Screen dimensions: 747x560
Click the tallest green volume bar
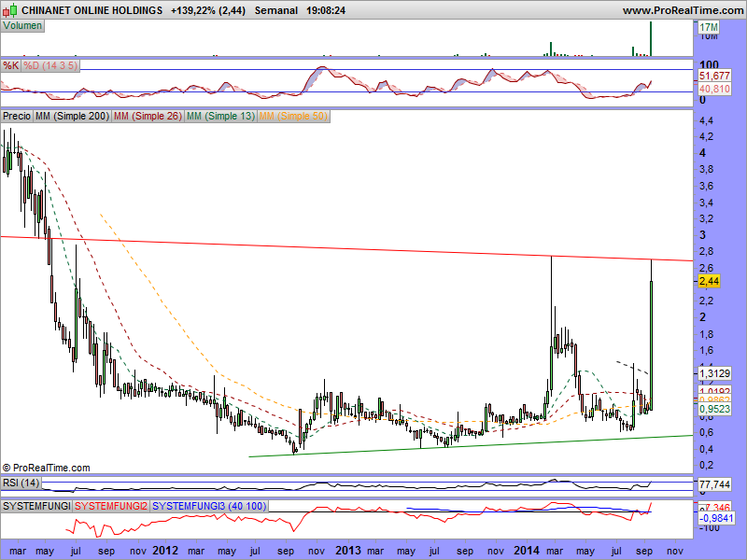(651, 38)
